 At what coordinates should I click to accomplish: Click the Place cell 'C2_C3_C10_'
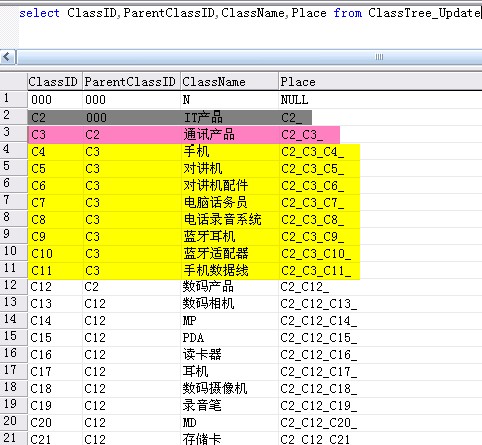pyautogui.click(x=316, y=254)
